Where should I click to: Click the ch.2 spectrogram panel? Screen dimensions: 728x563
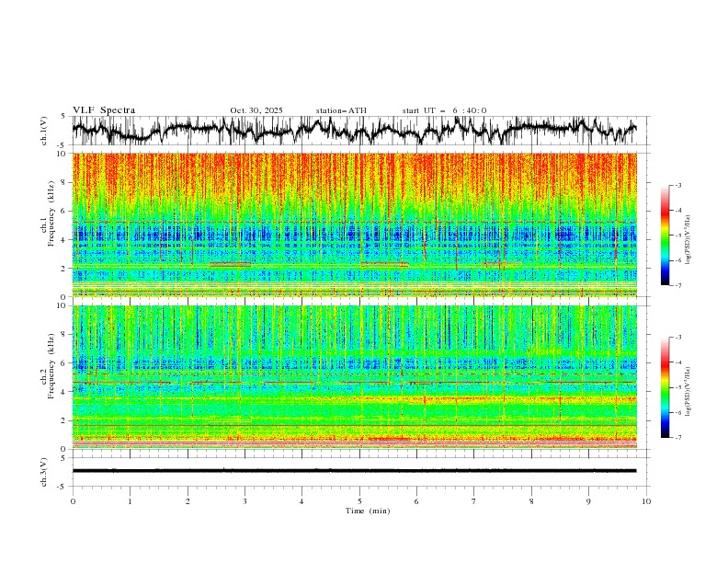[355, 377]
